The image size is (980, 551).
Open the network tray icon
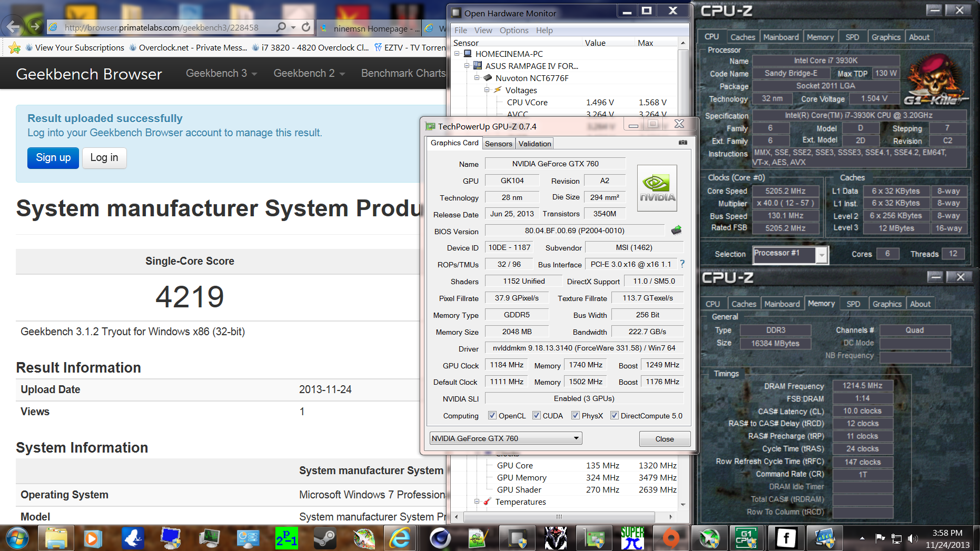(x=896, y=538)
